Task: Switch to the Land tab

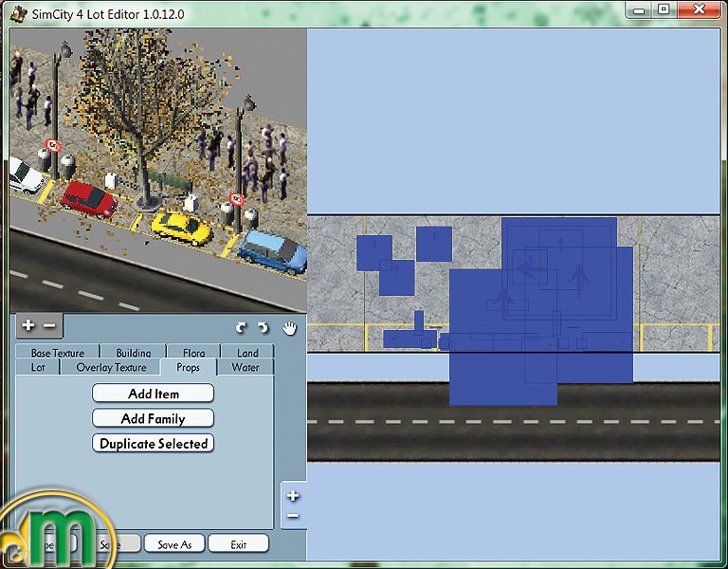Action: [247, 352]
